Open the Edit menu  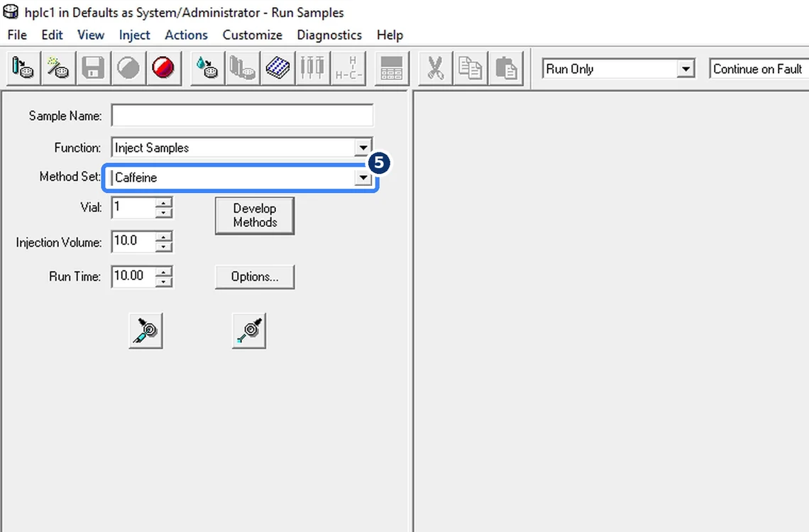(x=52, y=35)
